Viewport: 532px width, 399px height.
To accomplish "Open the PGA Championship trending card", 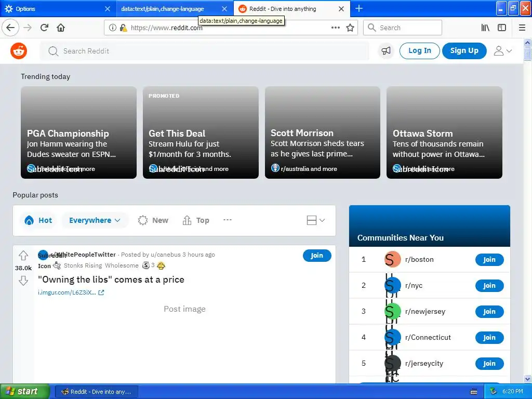I will pyautogui.click(x=79, y=132).
